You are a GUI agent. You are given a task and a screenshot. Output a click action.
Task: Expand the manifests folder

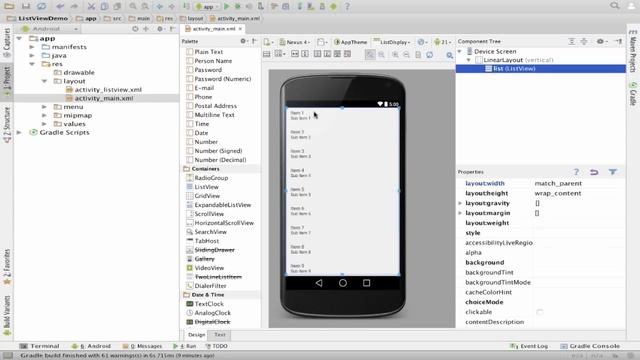(32, 47)
